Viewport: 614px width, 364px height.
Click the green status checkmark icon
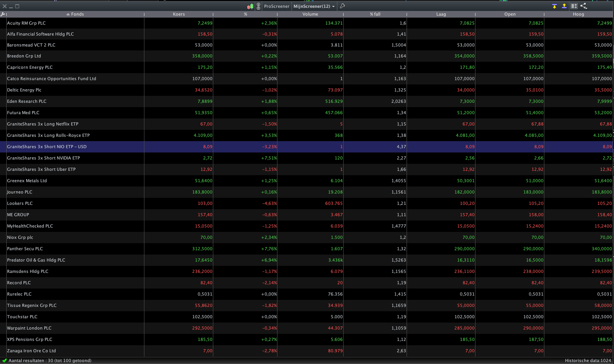(4, 360)
